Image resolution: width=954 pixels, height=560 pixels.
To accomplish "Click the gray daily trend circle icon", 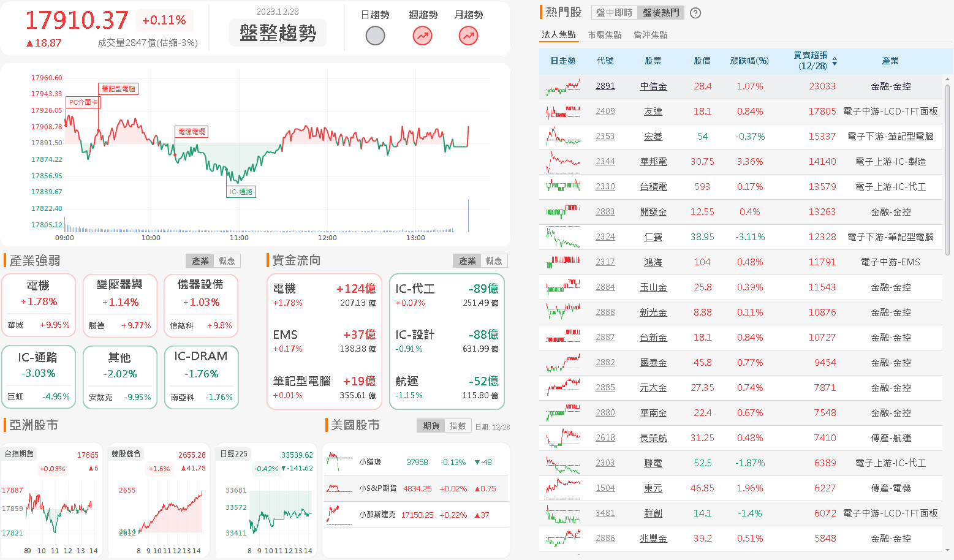I will [375, 36].
